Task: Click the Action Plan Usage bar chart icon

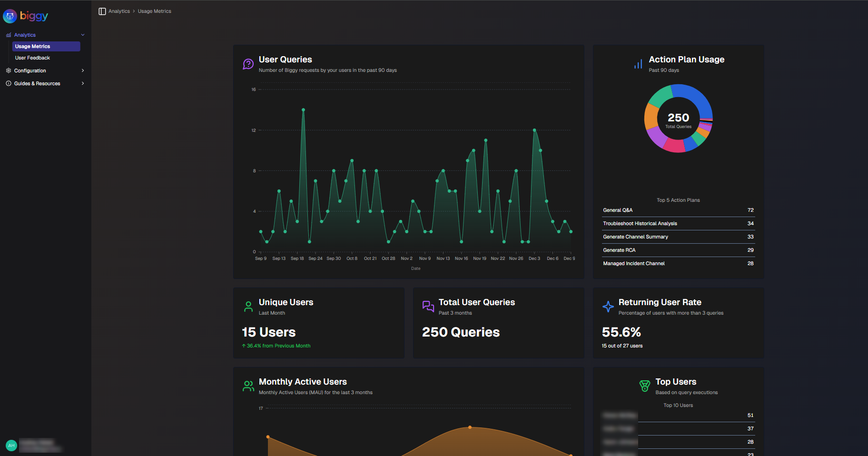Action: [x=638, y=64]
